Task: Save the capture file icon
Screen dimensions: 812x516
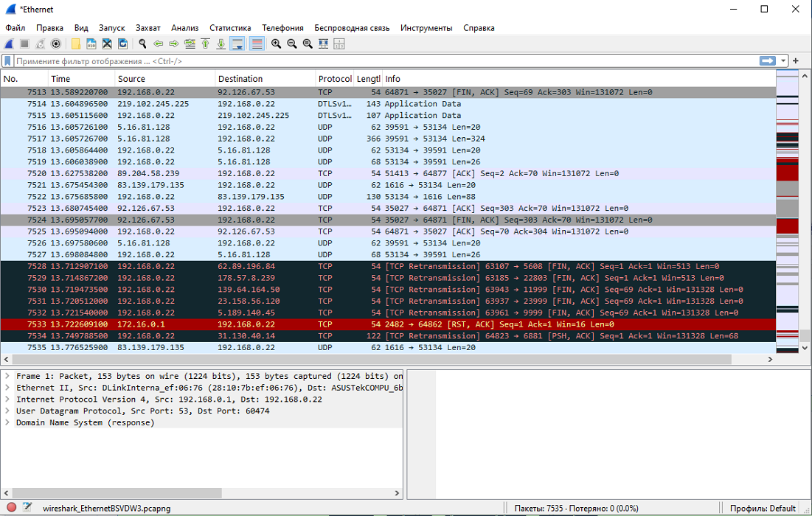Action: [x=91, y=44]
